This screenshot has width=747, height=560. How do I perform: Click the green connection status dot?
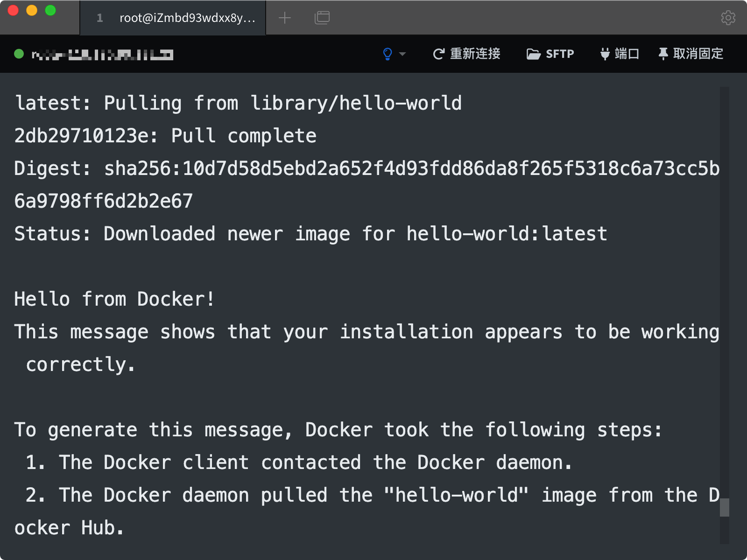(x=19, y=54)
